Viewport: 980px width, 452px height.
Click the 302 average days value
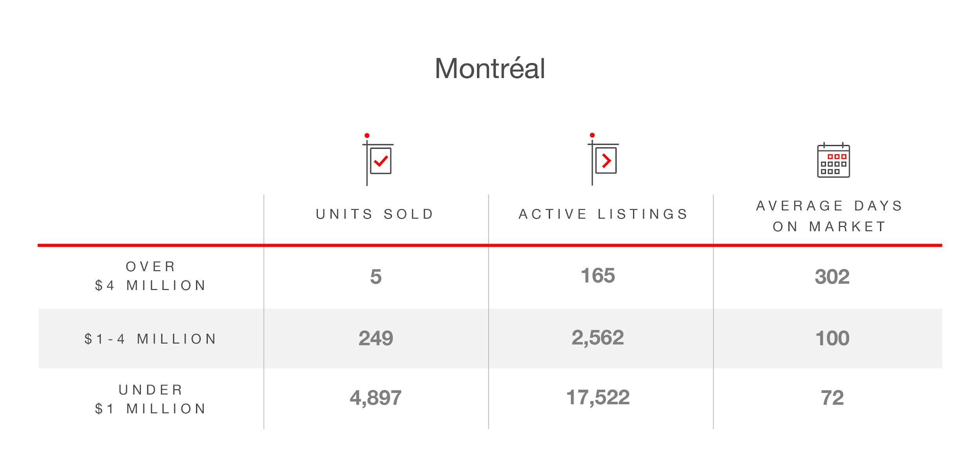(832, 277)
